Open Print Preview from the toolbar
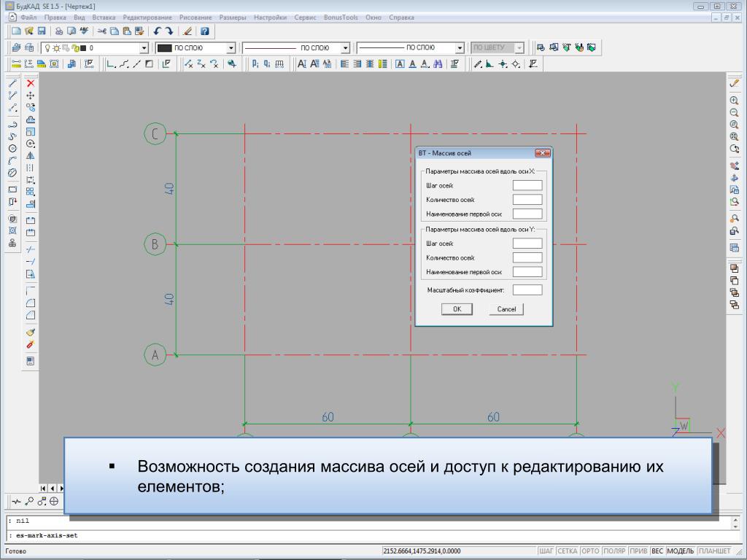This screenshot has width=747, height=560. click(x=71, y=31)
